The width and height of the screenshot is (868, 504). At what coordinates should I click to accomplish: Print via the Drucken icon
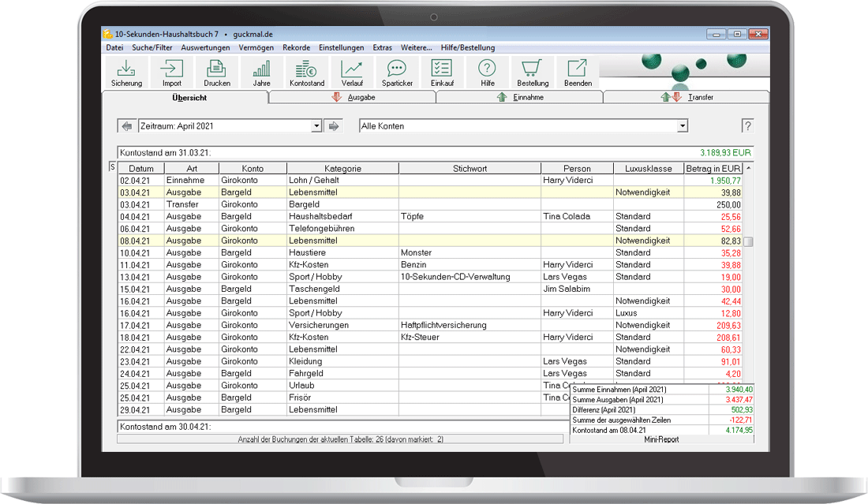(216, 73)
